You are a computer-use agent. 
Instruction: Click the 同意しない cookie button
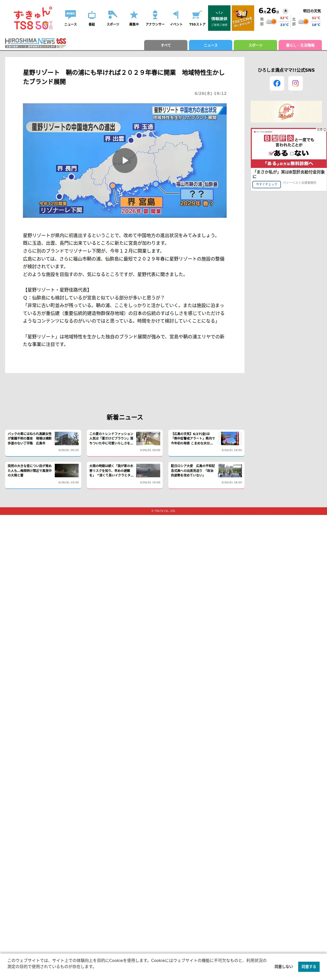(284, 966)
